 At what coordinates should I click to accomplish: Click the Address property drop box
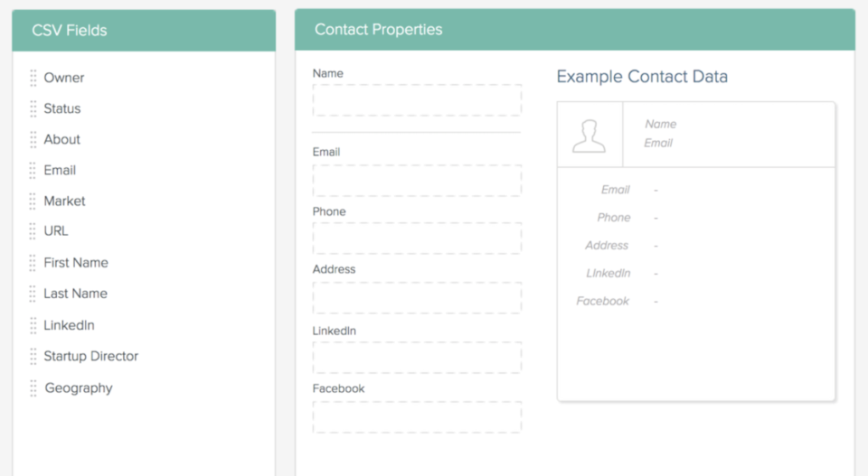click(x=417, y=298)
